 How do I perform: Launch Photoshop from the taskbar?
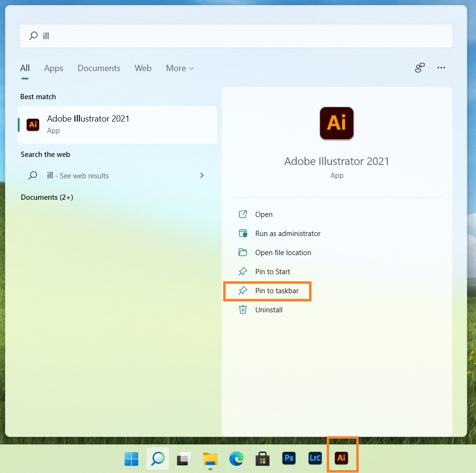pyautogui.click(x=289, y=458)
